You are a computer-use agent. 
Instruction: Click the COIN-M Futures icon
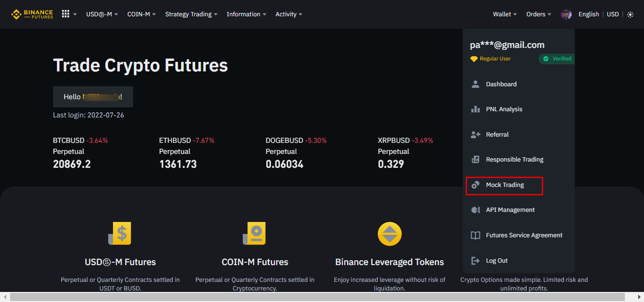tap(255, 234)
